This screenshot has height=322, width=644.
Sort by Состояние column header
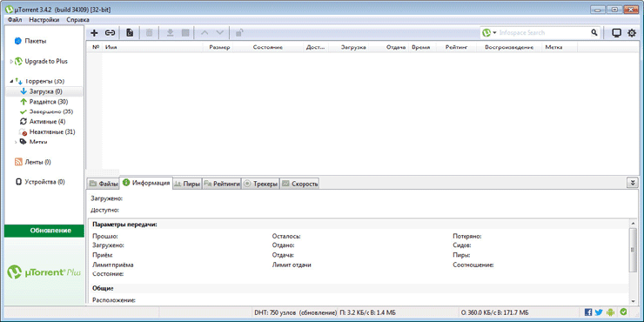[x=268, y=47]
